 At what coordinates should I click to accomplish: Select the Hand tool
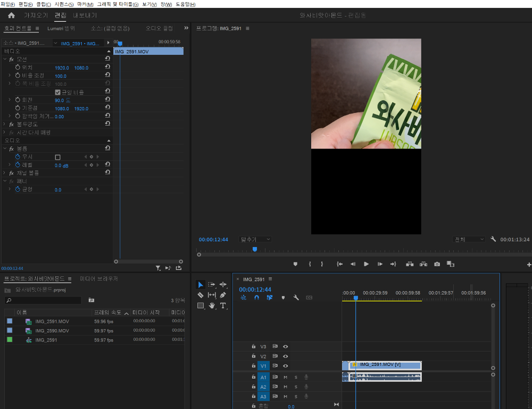coord(212,306)
